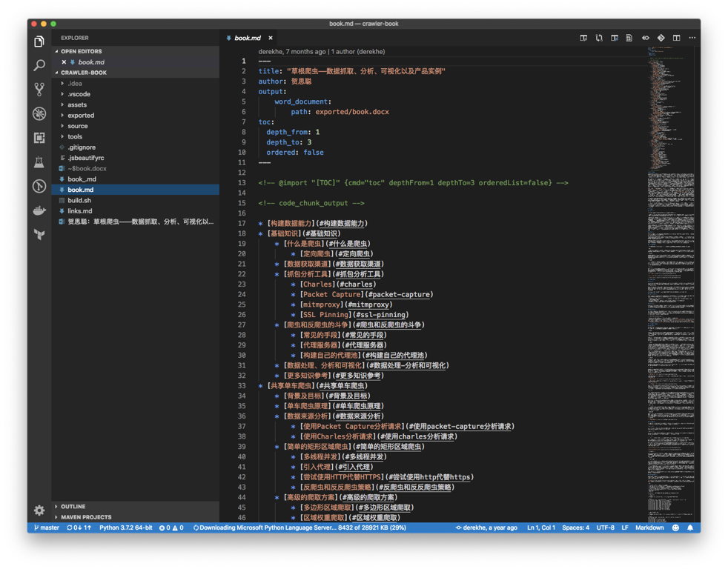Open the Debug view icon
728x569 pixels.
[x=39, y=114]
